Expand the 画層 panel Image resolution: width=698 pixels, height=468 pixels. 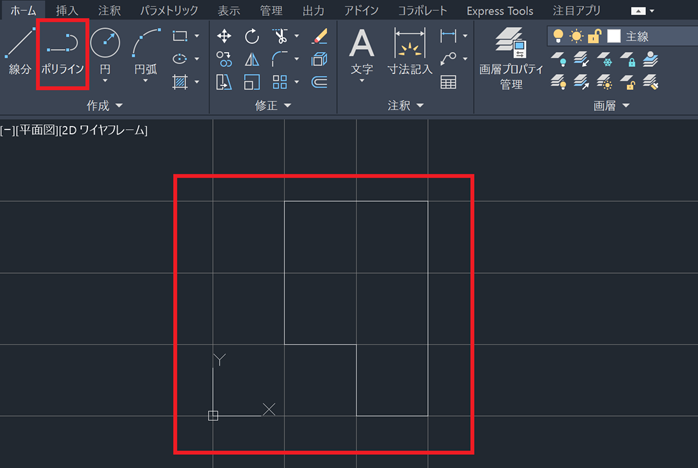(x=612, y=106)
